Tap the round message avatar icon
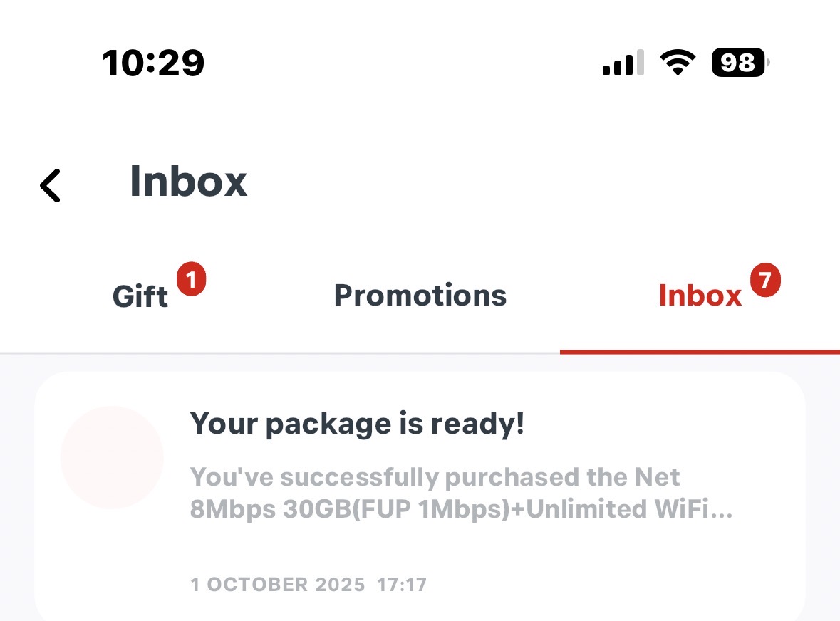The width and height of the screenshot is (840, 621). coord(112,457)
